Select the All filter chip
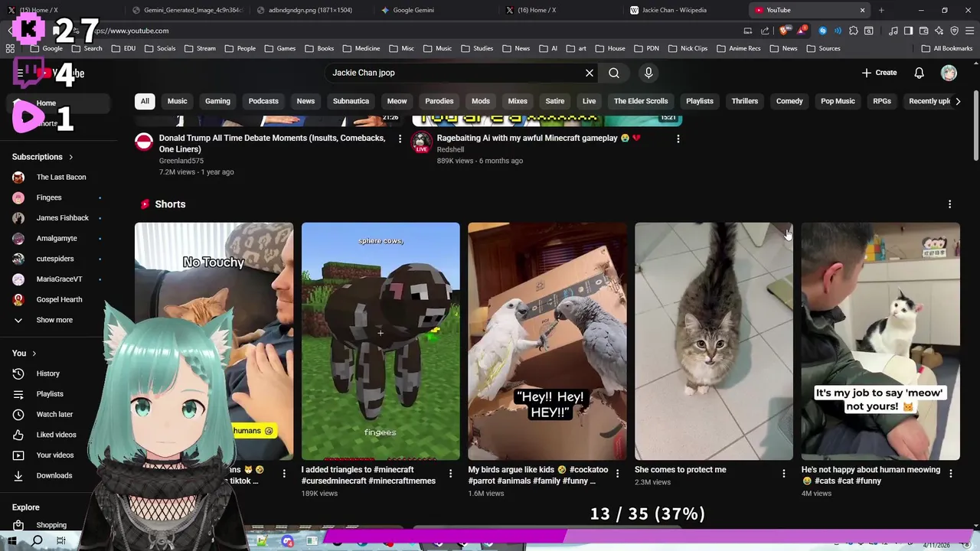This screenshot has height=551, width=980. click(145, 101)
